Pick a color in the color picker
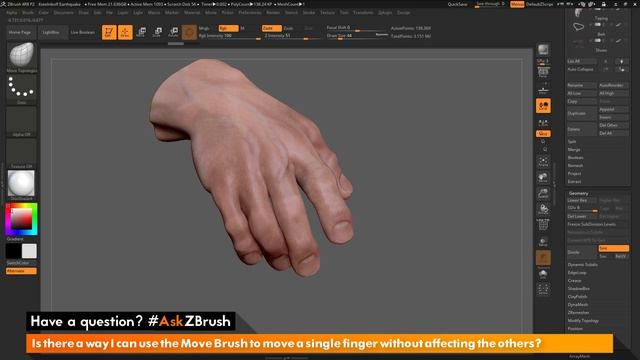The height and width of the screenshot is (360, 640). pos(22,219)
